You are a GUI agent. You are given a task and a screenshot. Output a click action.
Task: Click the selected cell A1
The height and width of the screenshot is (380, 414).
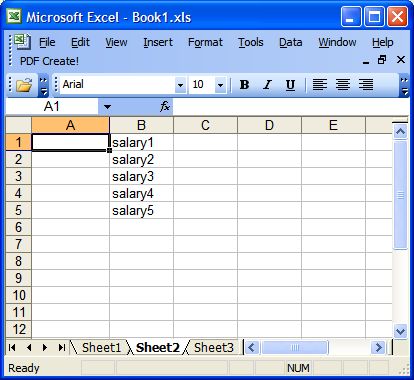[70, 142]
